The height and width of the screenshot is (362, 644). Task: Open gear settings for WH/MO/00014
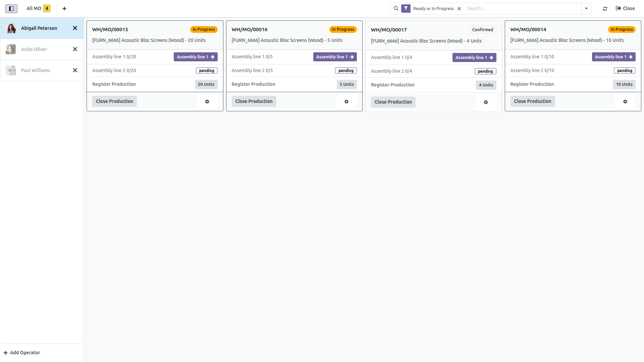click(625, 102)
